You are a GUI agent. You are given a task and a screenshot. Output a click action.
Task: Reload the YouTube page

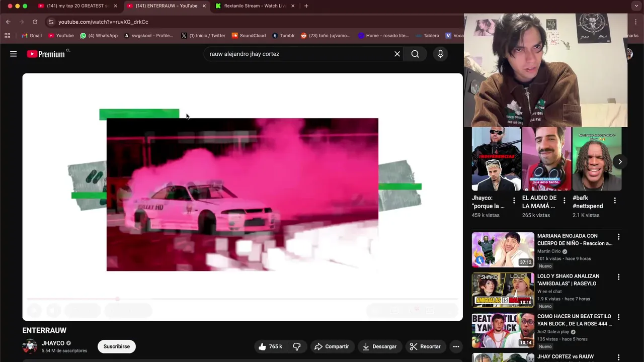tap(35, 22)
